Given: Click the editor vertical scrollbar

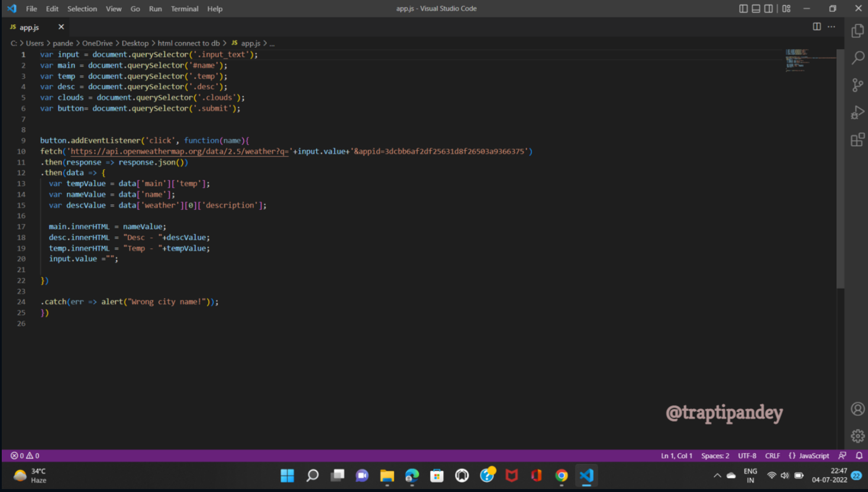Looking at the screenshot, I should point(840,169).
